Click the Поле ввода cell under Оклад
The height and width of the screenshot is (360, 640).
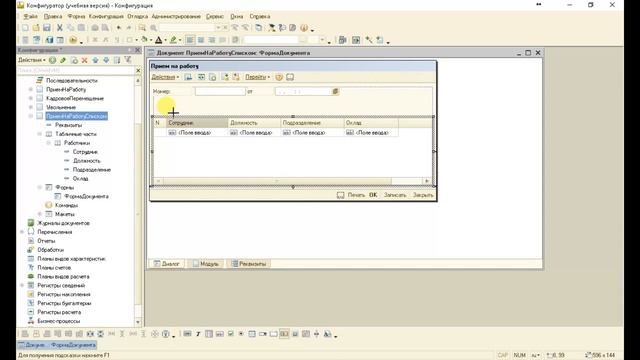click(371, 133)
